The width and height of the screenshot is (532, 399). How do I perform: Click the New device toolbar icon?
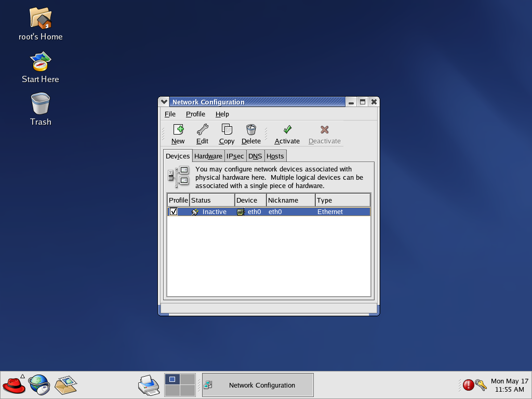point(178,129)
